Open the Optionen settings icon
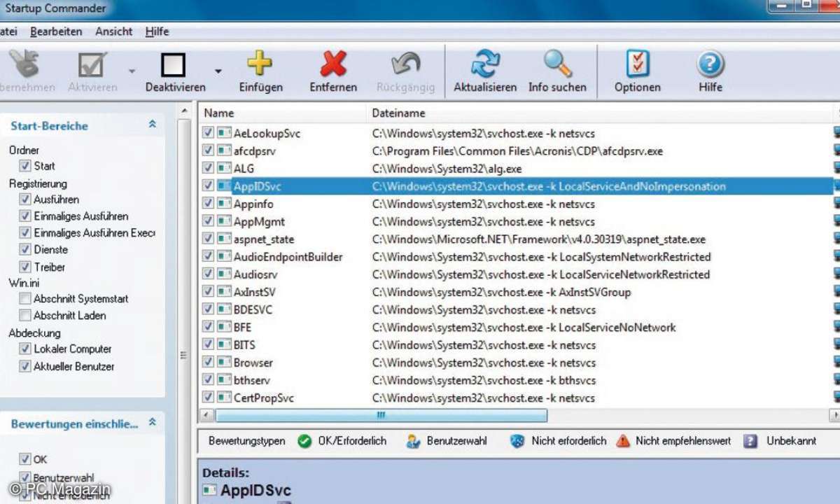The image size is (840, 504). click(x=637, y=64)
